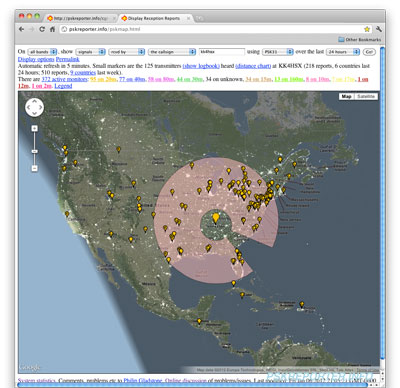Bookmark page with the star icon
The width and height of the screenshot is (400, 388).
click(367, 29)
